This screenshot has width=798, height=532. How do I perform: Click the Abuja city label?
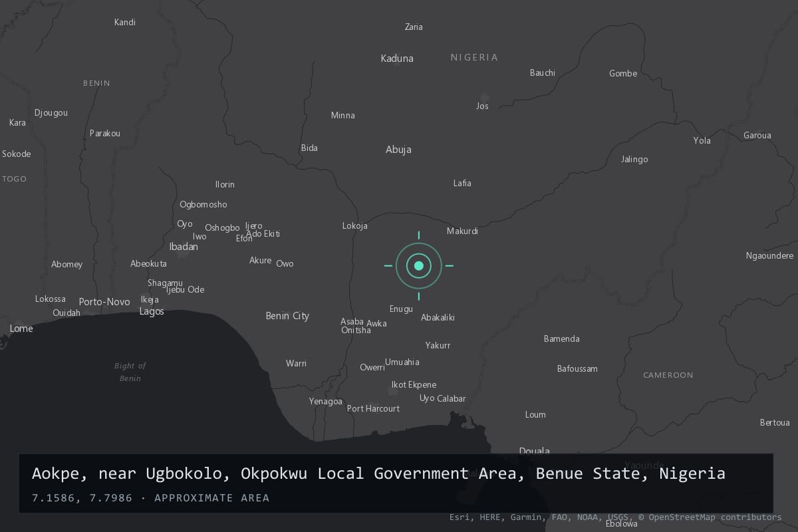point(398,150)
